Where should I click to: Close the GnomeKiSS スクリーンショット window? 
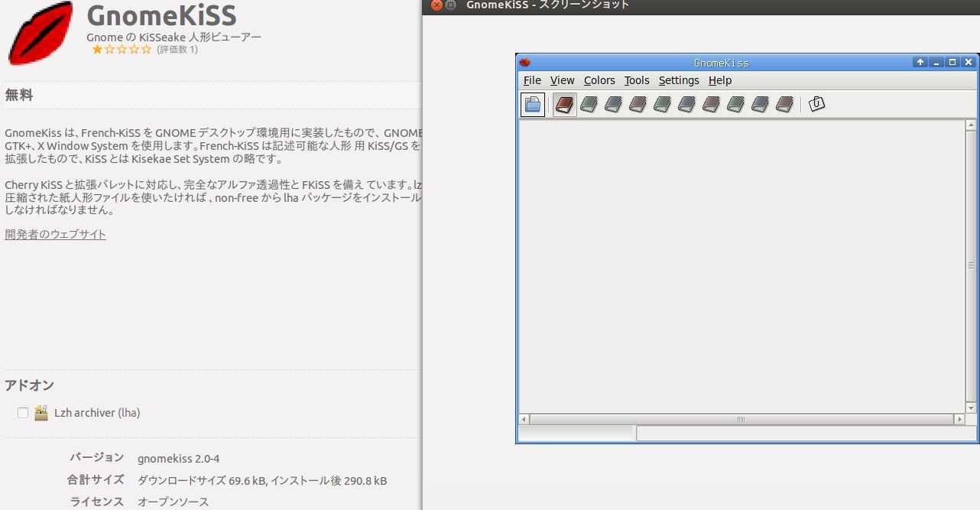click(436, 5)
